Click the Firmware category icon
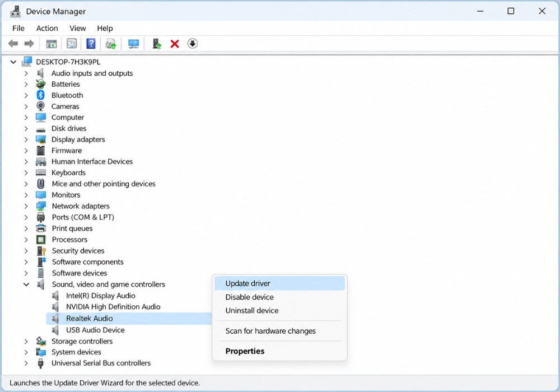The image size is (560, 392). [x=41, y=150]
